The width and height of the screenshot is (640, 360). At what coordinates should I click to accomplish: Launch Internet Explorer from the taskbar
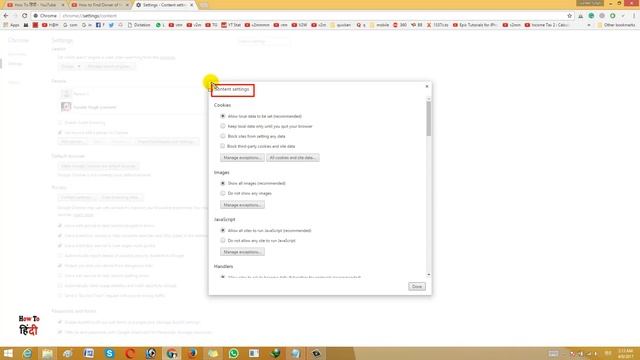[27, 353]
